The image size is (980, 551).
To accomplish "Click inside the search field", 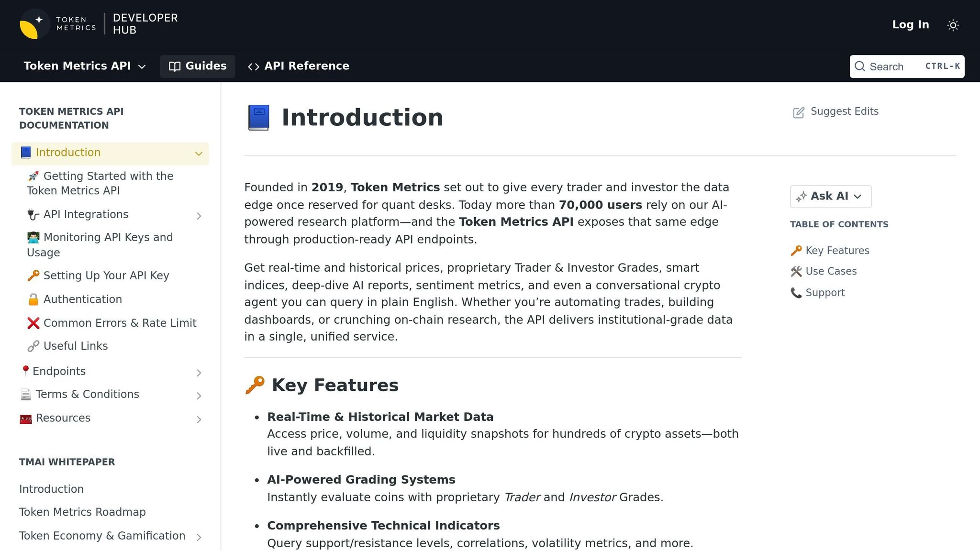I will [900, 66].
